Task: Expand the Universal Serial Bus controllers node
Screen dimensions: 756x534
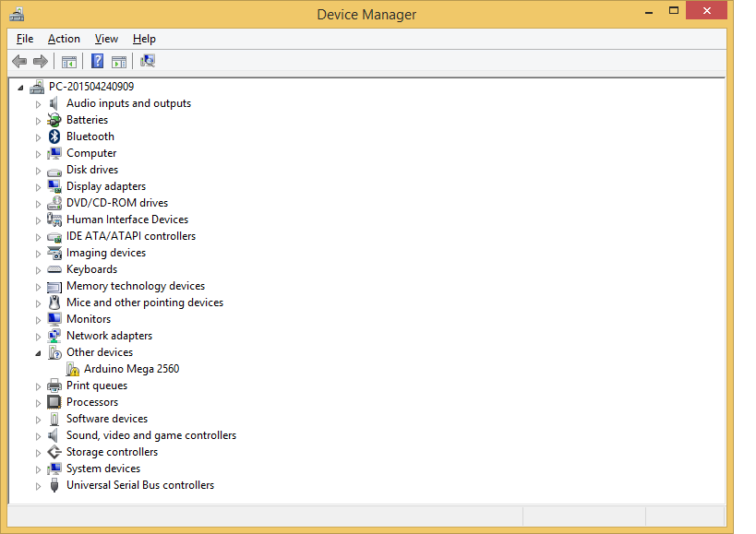Action: (x=39, y=486)
